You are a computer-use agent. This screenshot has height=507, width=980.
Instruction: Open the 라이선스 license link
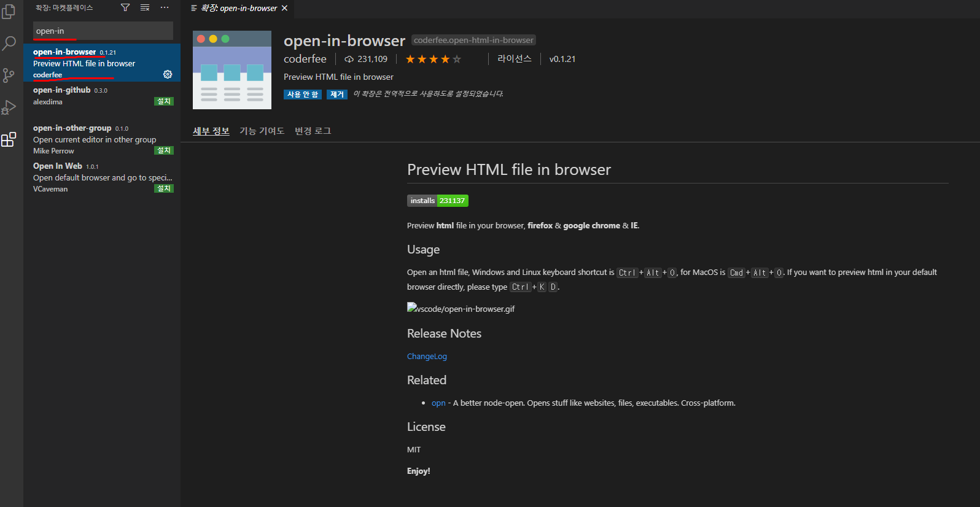pos(515,59)
